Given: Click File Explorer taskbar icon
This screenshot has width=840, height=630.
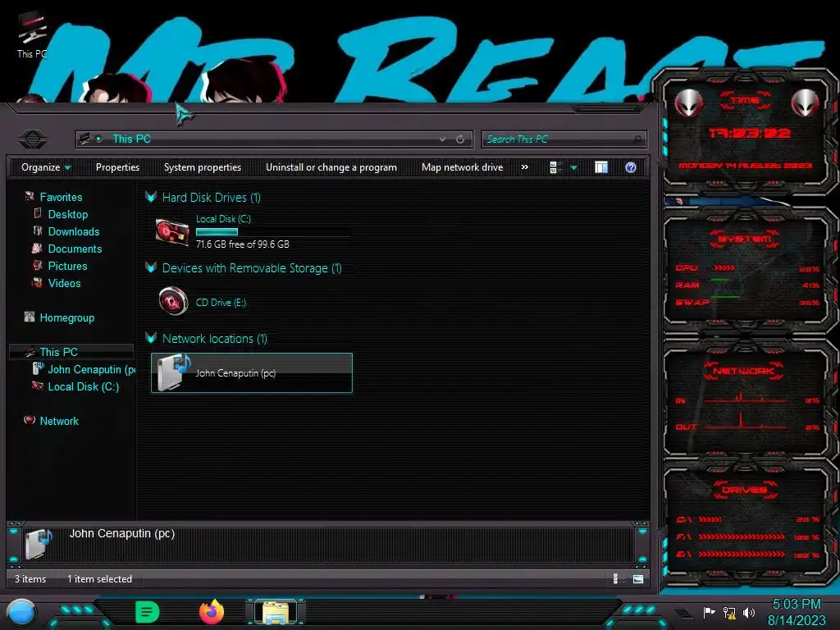Looking at the screenshot, I should tap(276, 612).
